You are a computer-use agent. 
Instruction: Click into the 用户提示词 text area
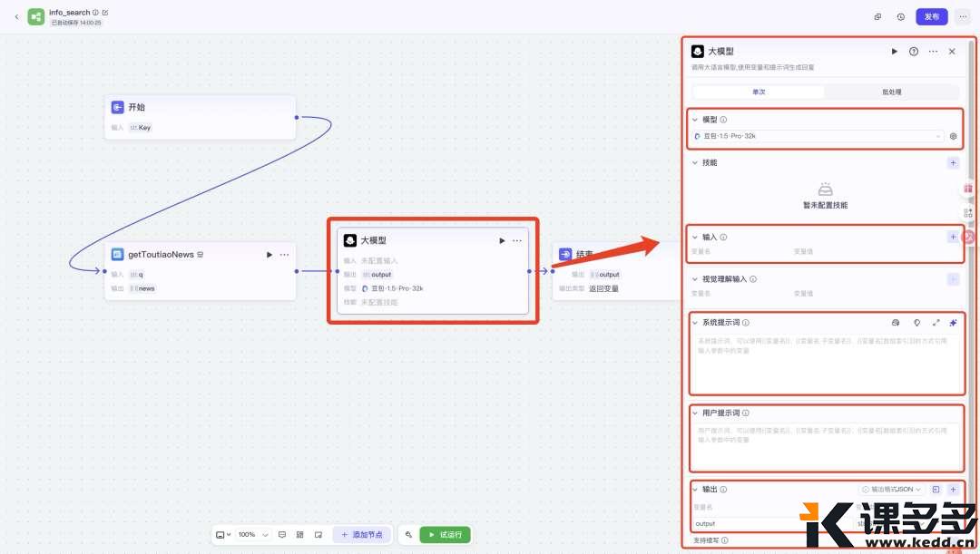[827, 446]
